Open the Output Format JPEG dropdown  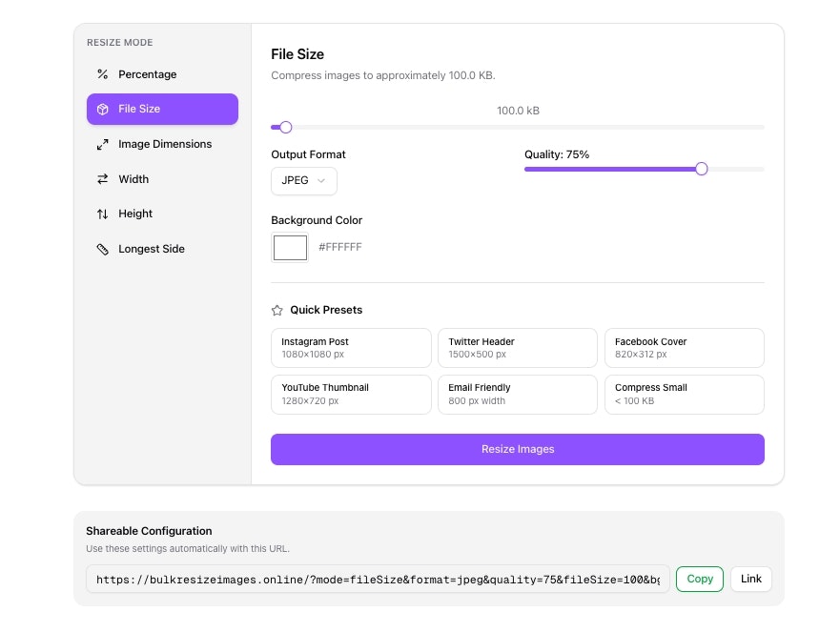point(304,180)
